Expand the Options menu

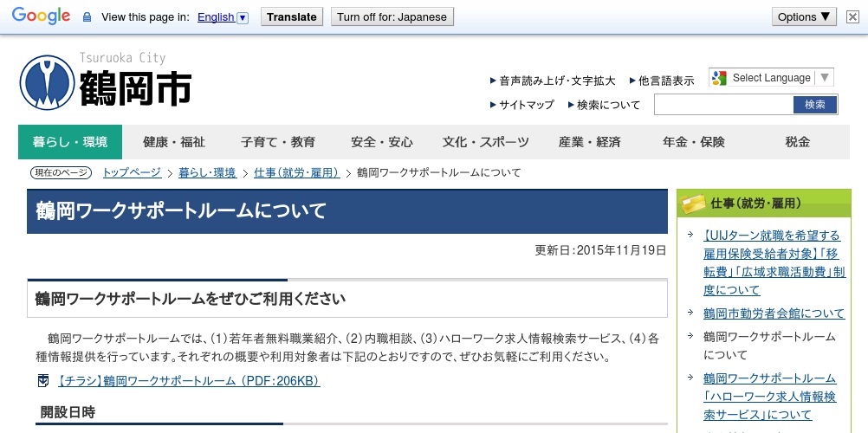[806, 16]
